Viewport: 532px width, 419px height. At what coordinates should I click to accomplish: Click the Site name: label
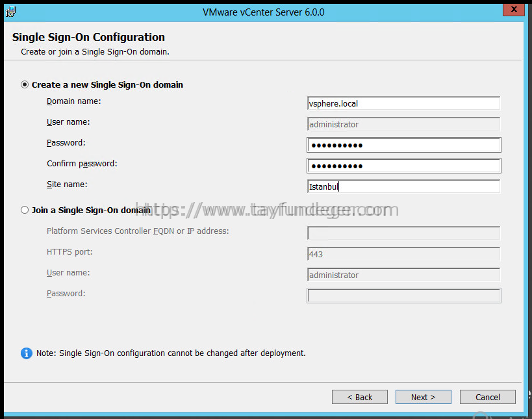click(x=67, y=184)
